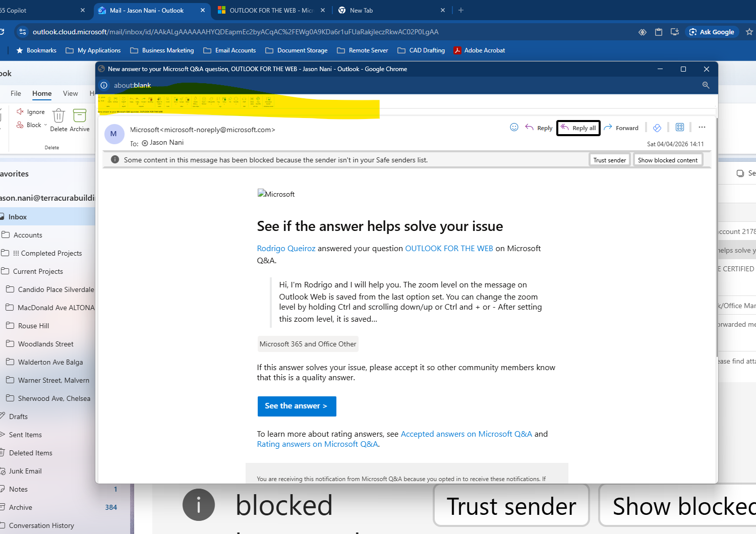This screenshot has width=756, height=534.
Task: Forward this Microsoft noreply message
Action: click(x=621, y=128)
